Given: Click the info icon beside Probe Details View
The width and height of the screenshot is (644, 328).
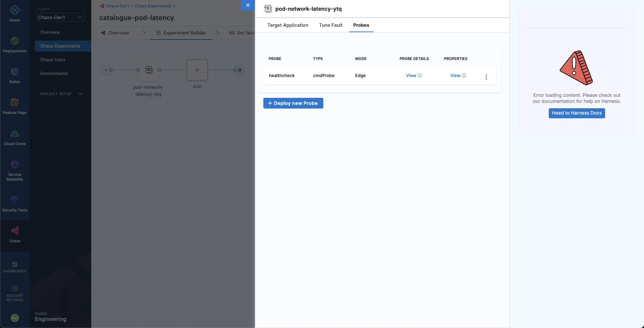Looking at the screenshot, I should [x=420, y=75].
